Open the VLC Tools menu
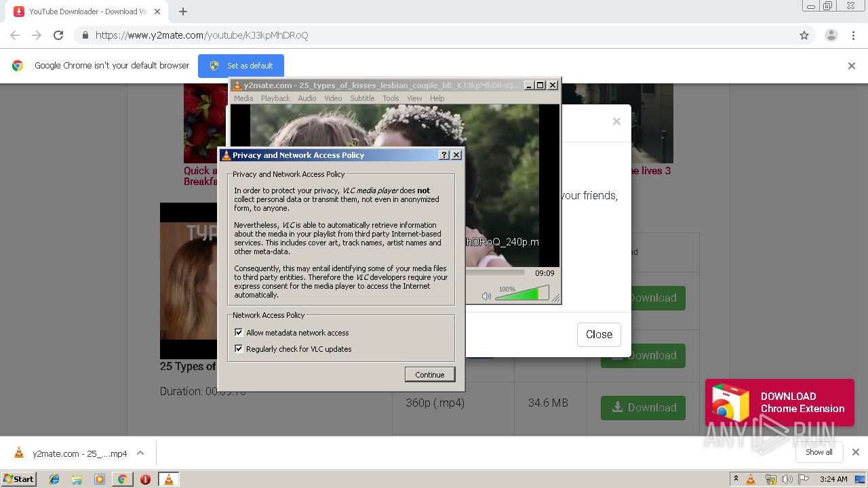Viewport: 868px width, 488px height. click(x=391, y=98)
